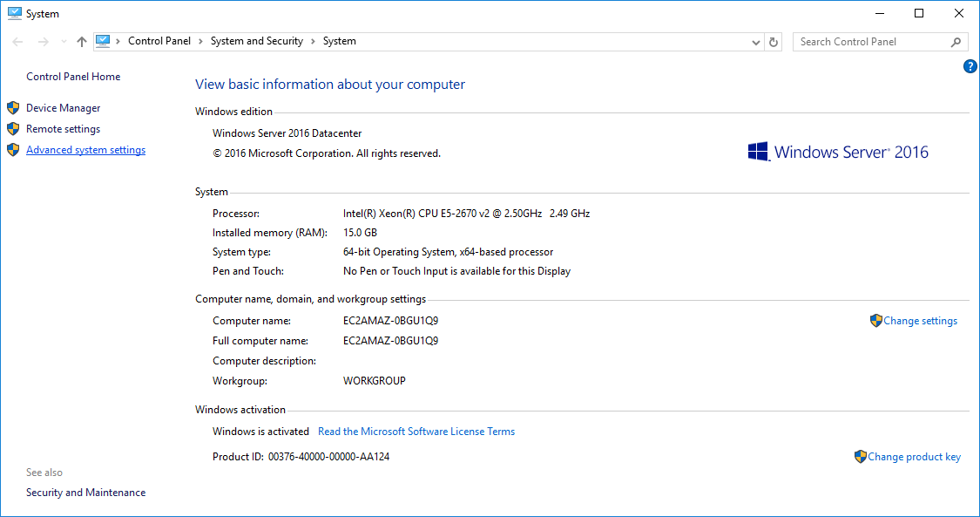980x517 pixels.
Task: Click the back navigation arrow
Action: click(17, 41)
